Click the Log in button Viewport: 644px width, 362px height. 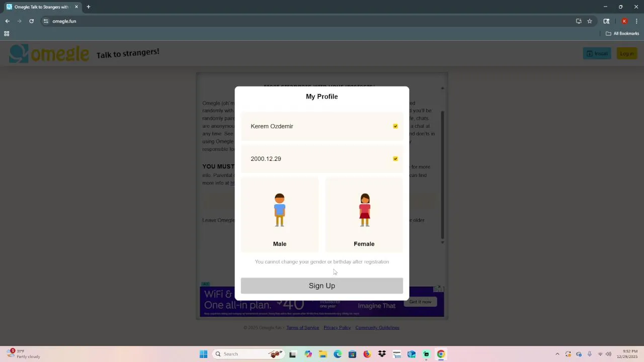[627, 53]
